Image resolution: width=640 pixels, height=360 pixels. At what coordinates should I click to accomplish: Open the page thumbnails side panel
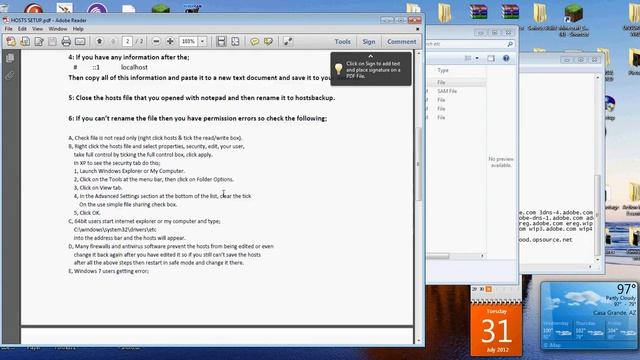[x=10, y=58]
